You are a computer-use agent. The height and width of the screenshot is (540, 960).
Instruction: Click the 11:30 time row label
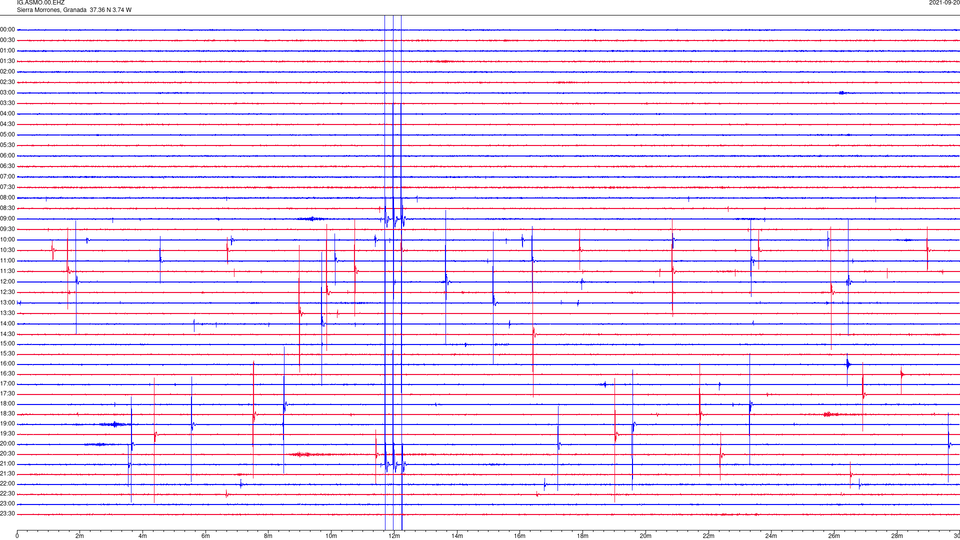click(7, 271)
